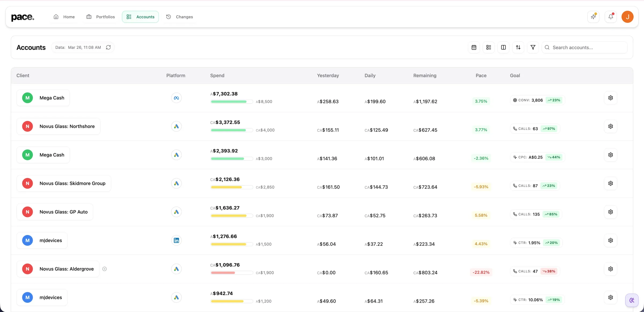Sort by Client column header
This screenshot has height=312, width=644.
pos(23,75)
